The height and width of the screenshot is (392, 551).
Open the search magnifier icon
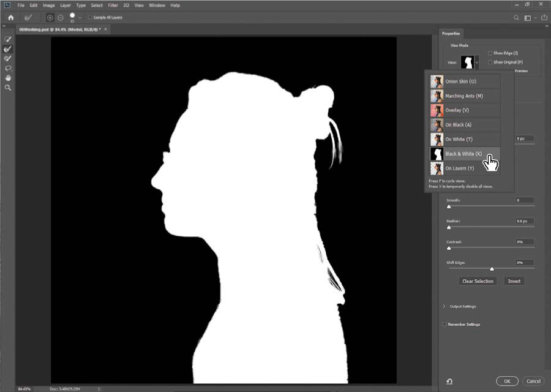pyautogui.click(x=516, y=18)
